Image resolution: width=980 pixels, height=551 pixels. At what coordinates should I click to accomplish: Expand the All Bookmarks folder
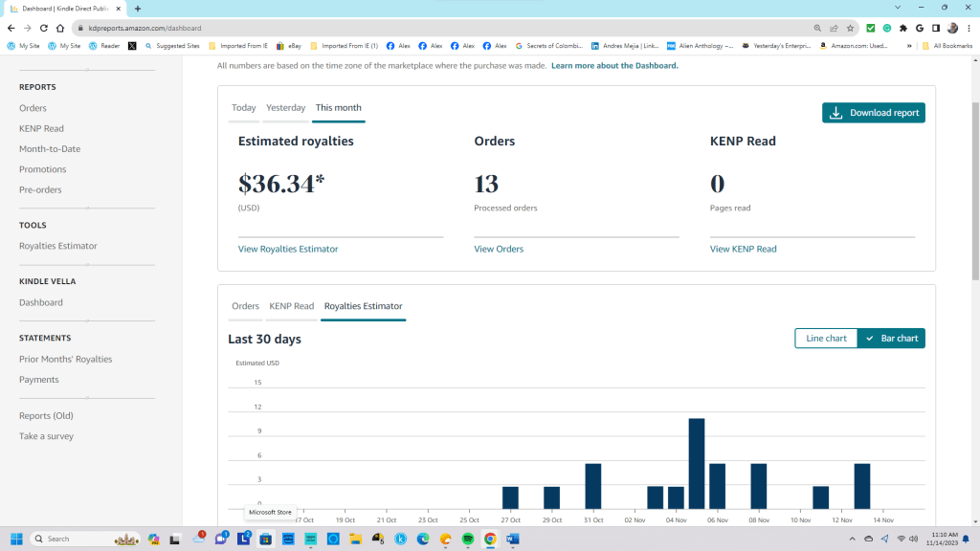click(946, 45)
